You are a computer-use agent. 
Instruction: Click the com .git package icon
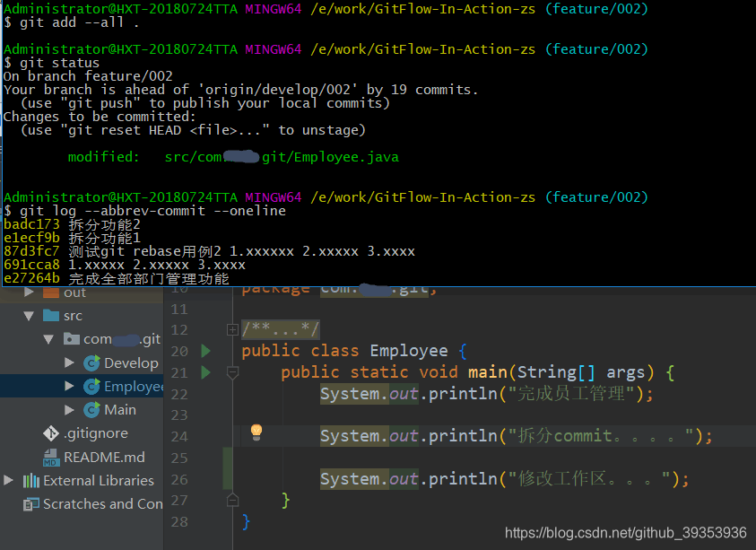pyautogui.click(x=72, y=338)
